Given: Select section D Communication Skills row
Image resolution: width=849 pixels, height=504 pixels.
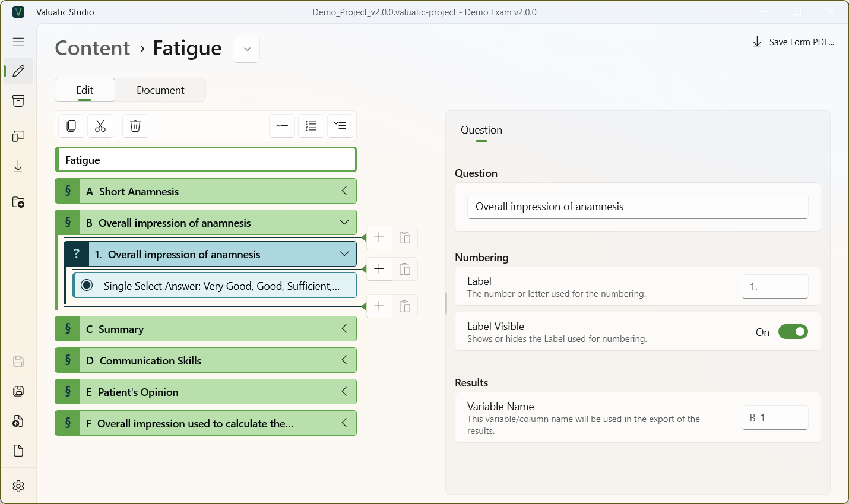Looking at the screenshot, I should click(x=205, y=360).
